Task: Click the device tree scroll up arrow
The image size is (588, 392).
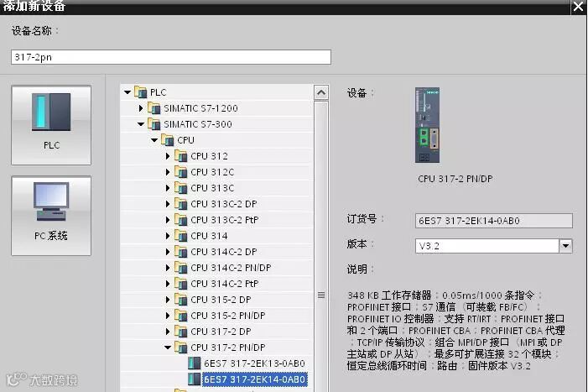Action: click(x=321, y=92)
